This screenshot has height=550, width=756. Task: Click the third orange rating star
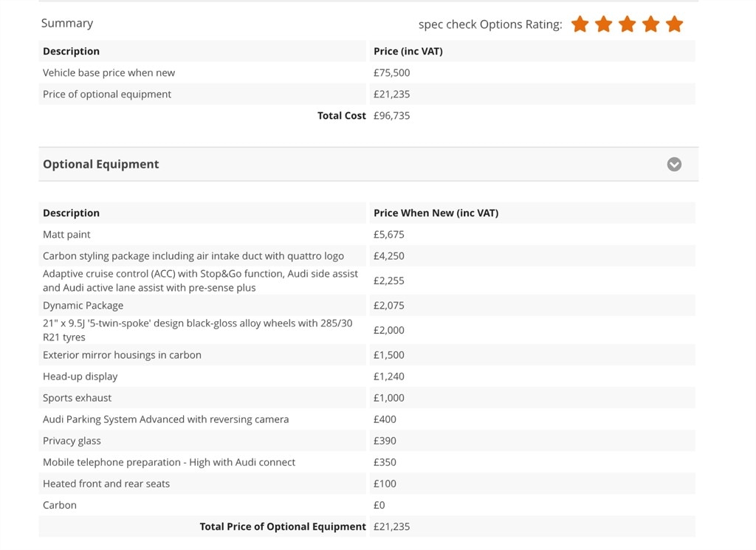pos(627,24)
